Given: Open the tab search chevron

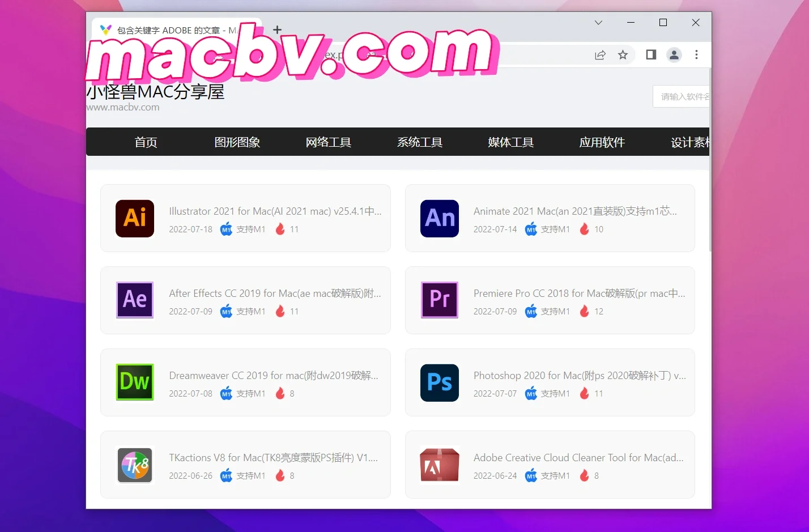Looking at the screenshot, I should click(x=598, y=23).
